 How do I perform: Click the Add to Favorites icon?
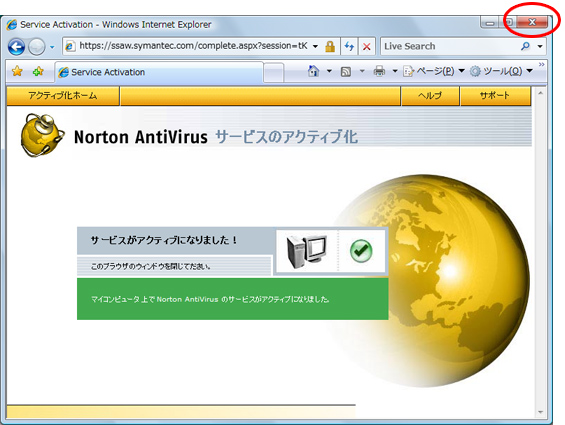pyautogui.click(x=38, y=71)
